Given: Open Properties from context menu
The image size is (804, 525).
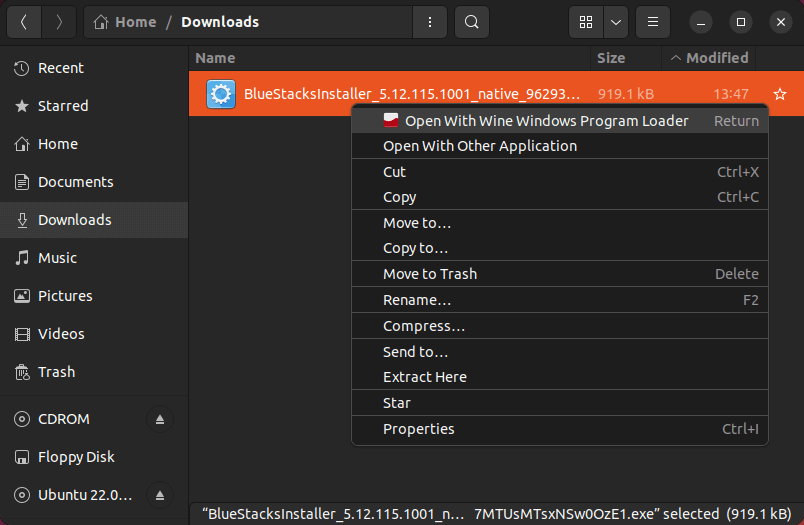Looking at the screenshot, I should pos(560,429).
